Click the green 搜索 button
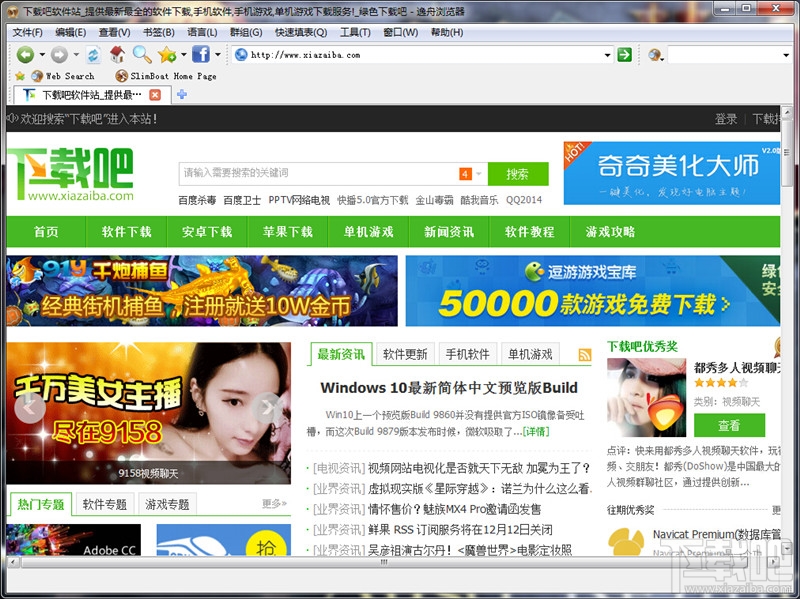Image resolution: width=800 pixels, height=599 pixels. tap(518, 174)
